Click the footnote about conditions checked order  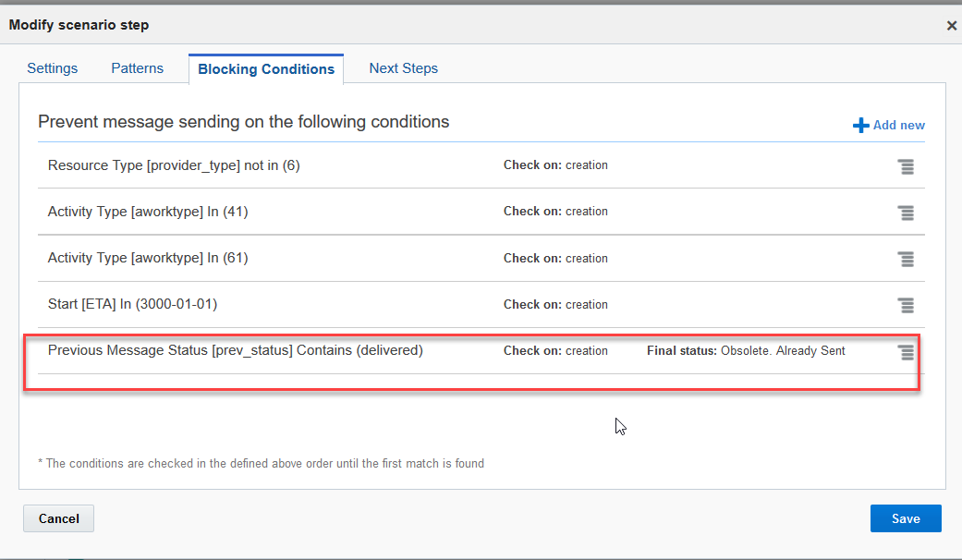click(x=261, y=463)
